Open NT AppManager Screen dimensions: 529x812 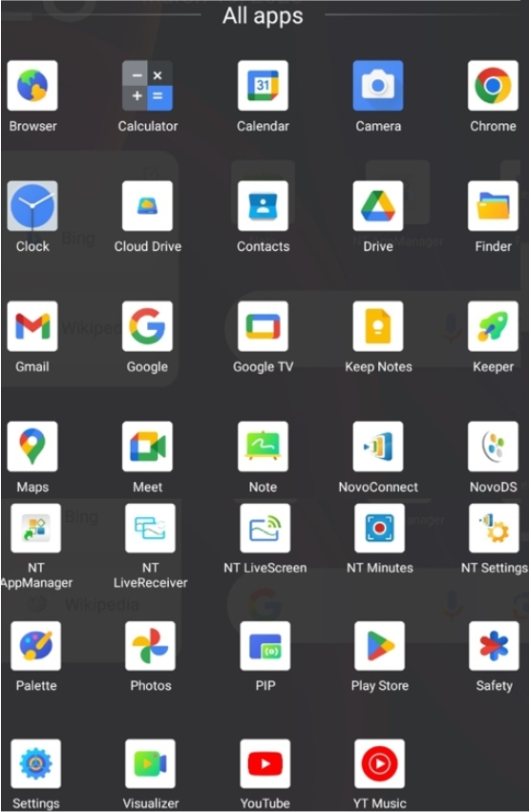(x=35, y=529)
